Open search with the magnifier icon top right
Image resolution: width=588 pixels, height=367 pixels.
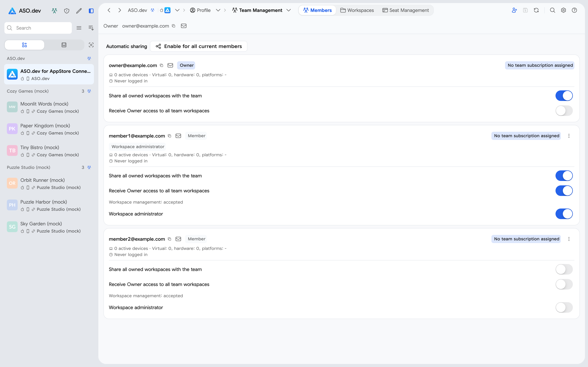tap(553, 10)
